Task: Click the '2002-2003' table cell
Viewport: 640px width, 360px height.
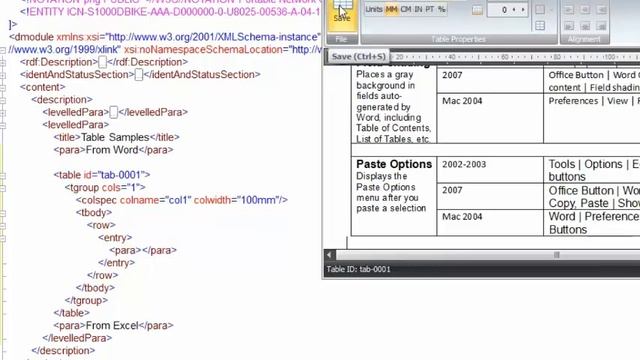Action: pyautogui.click(x=490, y=169)
